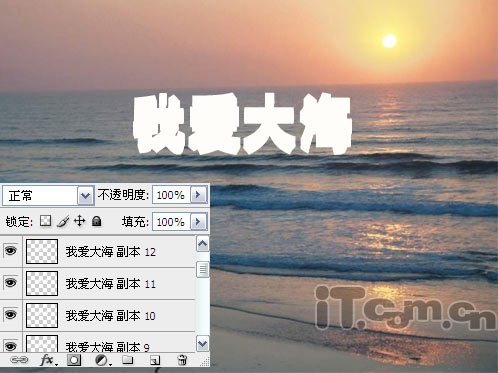
Task: Select thumbnail of 我爱大海 副本 9
Action: tap(42, 344)
